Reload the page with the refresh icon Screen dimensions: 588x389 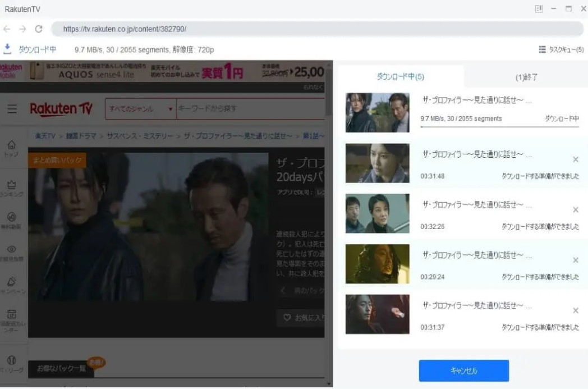[x=39, y=29]
